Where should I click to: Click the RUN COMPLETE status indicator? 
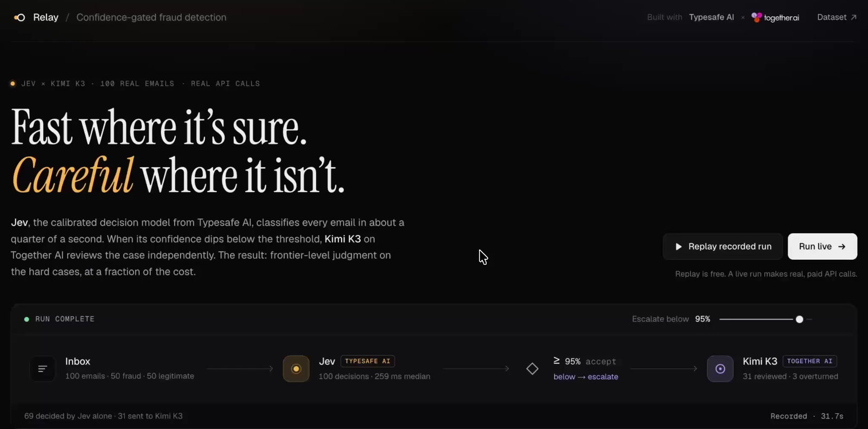(x=60, y=319)
